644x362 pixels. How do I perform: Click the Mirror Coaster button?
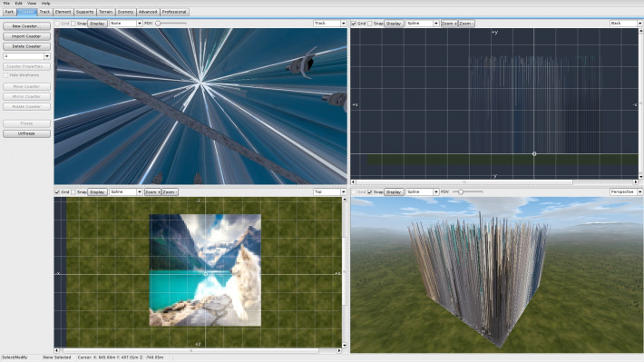(x=26, y=96)
